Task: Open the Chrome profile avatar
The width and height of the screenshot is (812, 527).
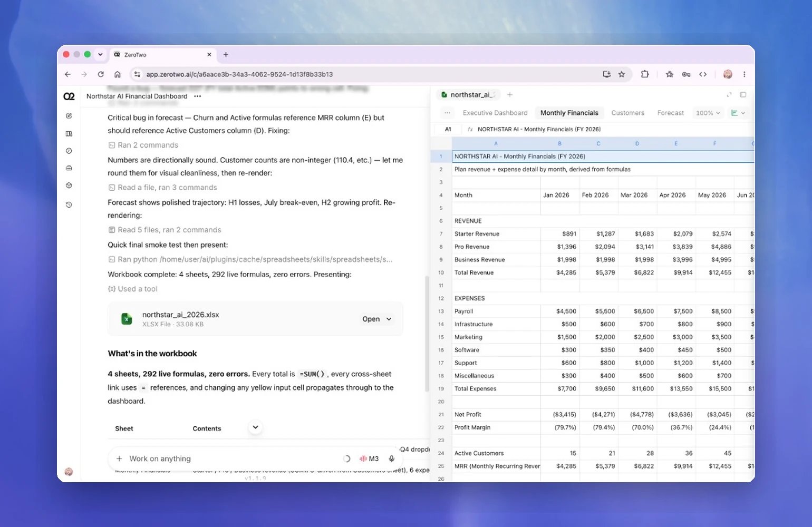Action: pyautogui.click(x=728, y=74)
